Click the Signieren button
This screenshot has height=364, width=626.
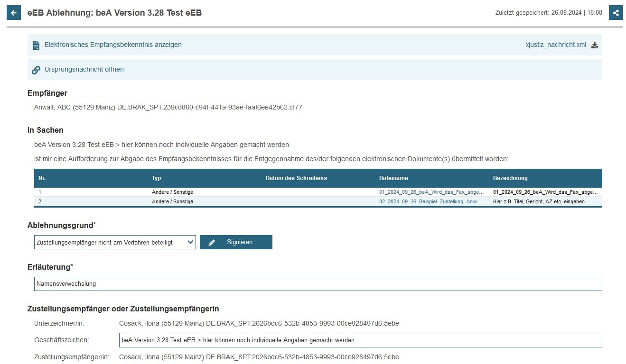[236, 242]
